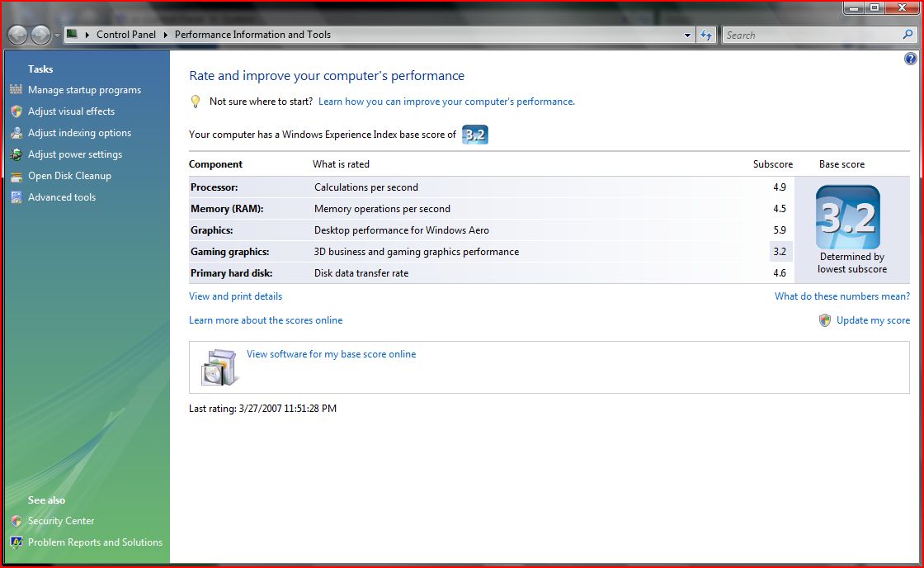Image resolution: width=924 pixels, height=568 pixels.
Task: Click the Update my score shield icon
Action: pyautogui.click(x=825, y=320)
